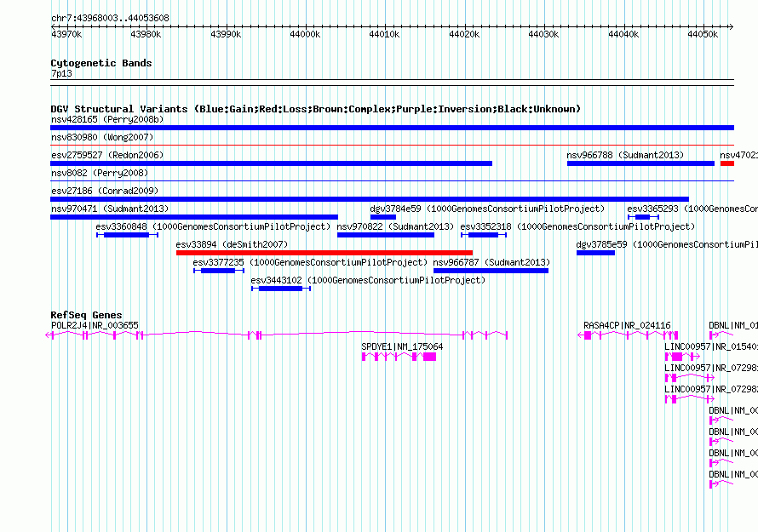Click the 44000k ruler tick label
Screen dimensions: 758x532
(305, 35)
